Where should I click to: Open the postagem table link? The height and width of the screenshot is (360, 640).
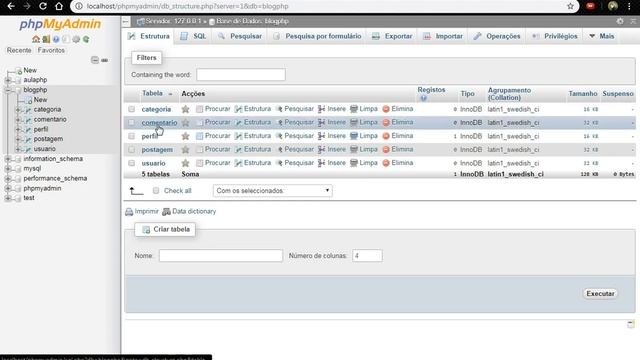(157, 149)
